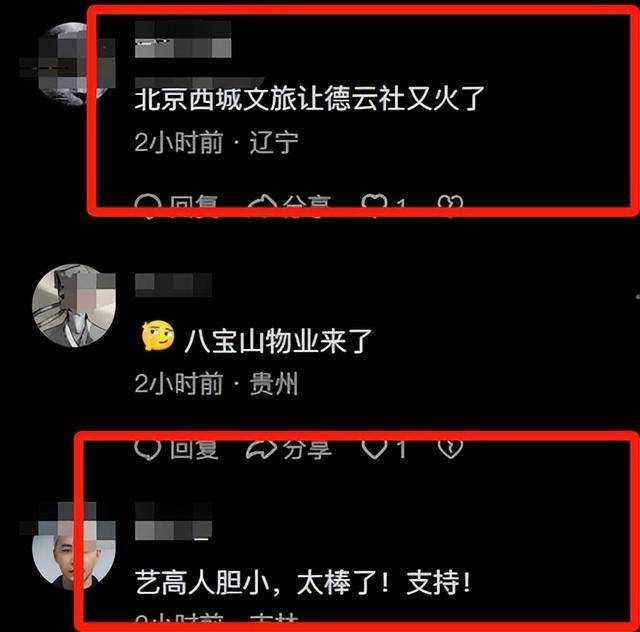This screenshot has width=640, height=632.
Task: Open username above 艺高人胆小 comment
Action: tap(173, 521)
